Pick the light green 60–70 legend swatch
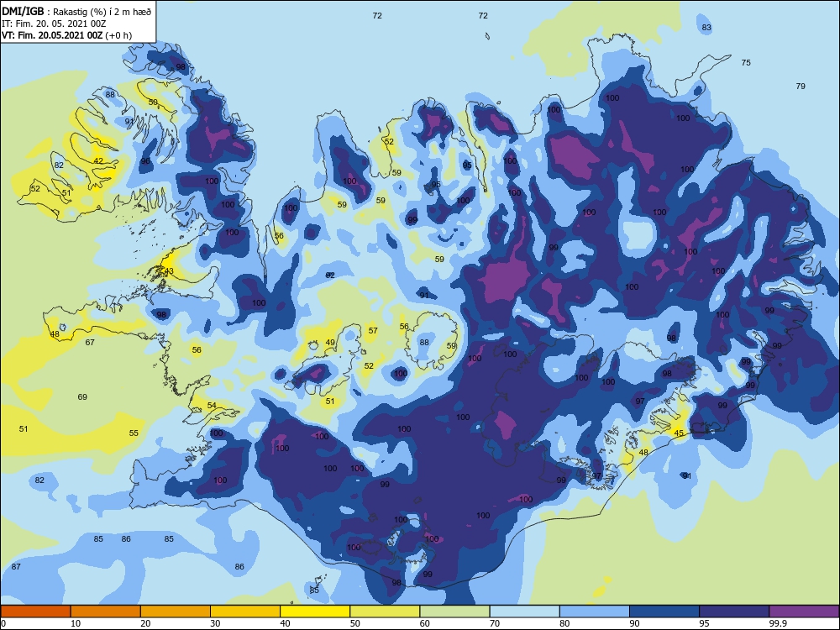This screenshot has height=630, width=840. pyautogui.click(x=454, y=612)
